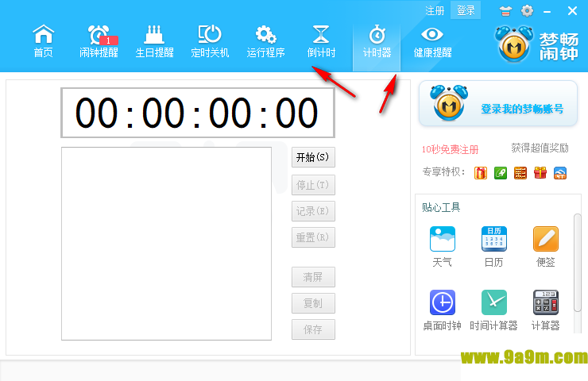Open the 桌面时钟 desktop clock tool
588x381 pixels.
(443, 310)
